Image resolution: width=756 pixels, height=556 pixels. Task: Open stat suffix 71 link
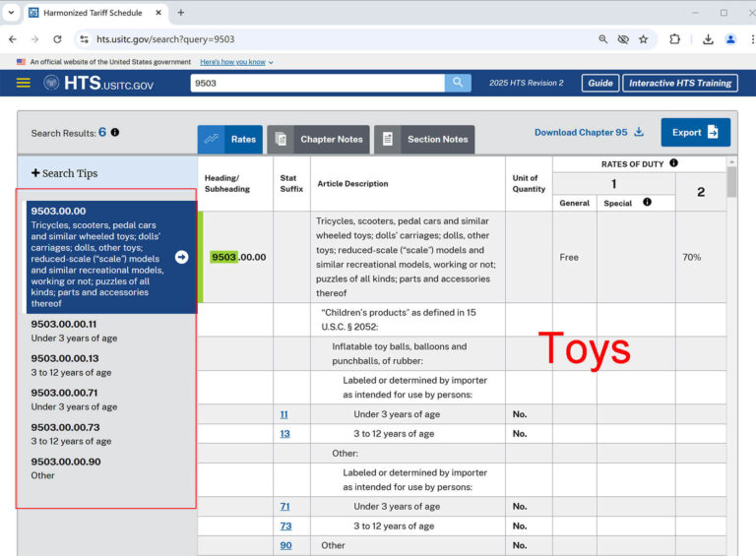284,507
